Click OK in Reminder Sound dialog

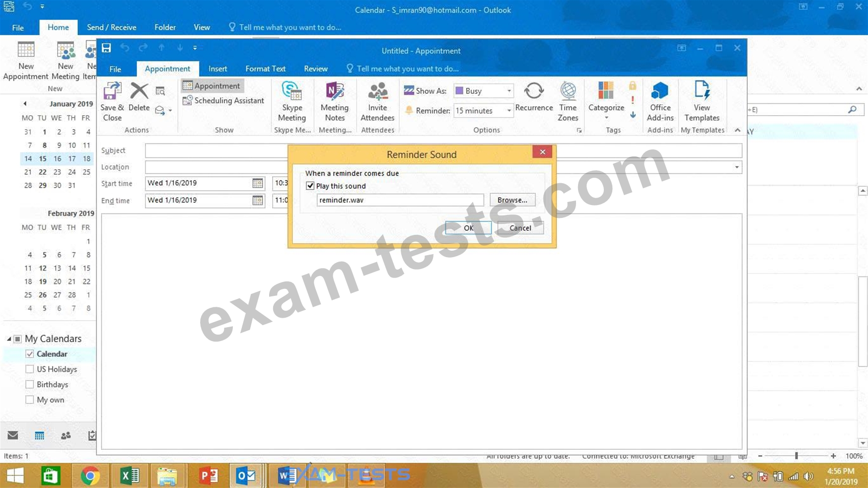468,228
